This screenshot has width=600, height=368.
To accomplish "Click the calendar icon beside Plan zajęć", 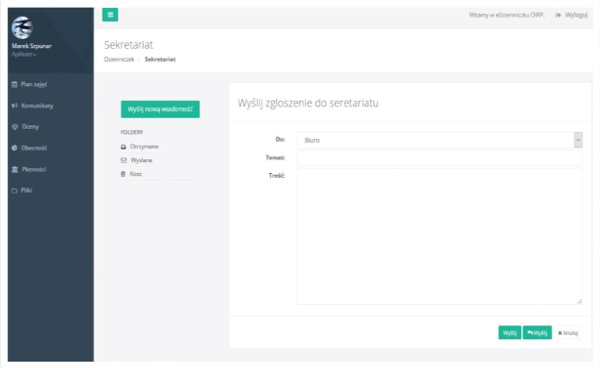I will pyautogui.click(x=15, y=85).
